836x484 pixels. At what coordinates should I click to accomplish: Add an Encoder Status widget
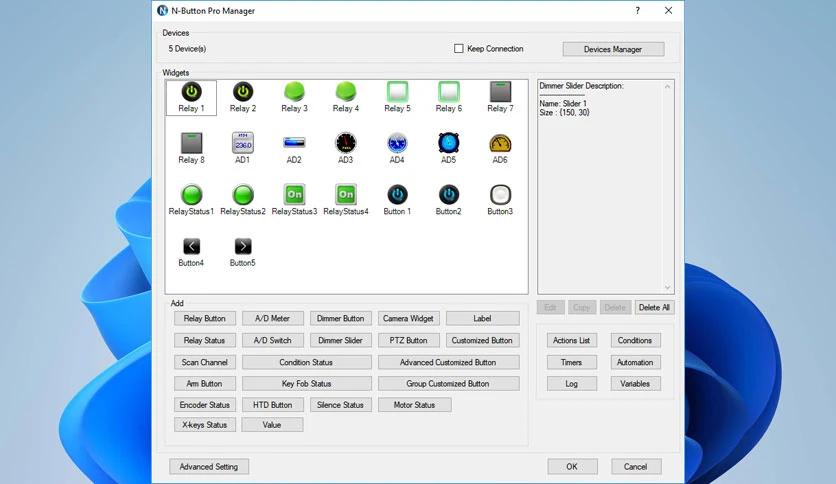(x=205, y=405)
